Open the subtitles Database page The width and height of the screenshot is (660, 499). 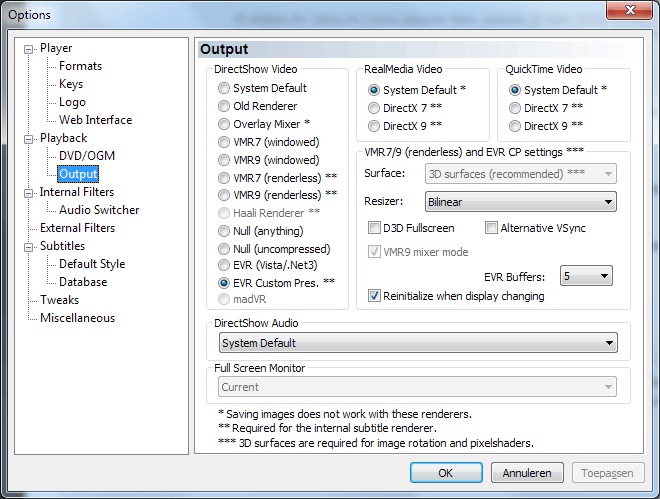tap(83, 282)
